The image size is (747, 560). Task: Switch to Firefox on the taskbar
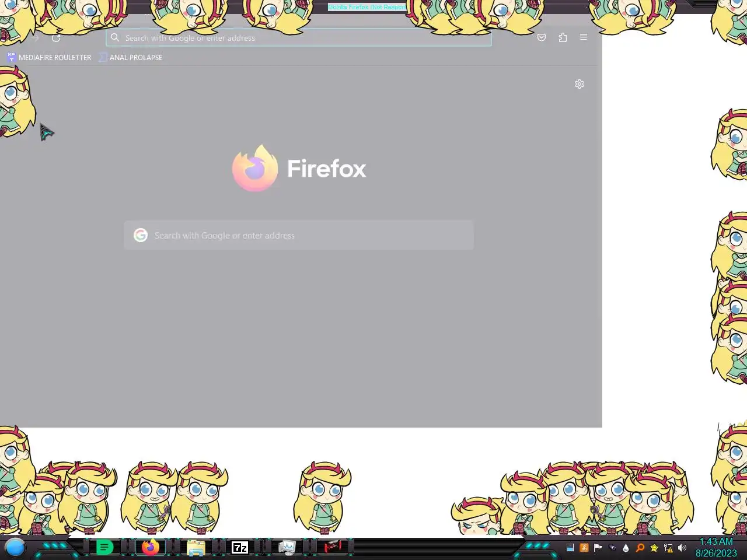151,547
